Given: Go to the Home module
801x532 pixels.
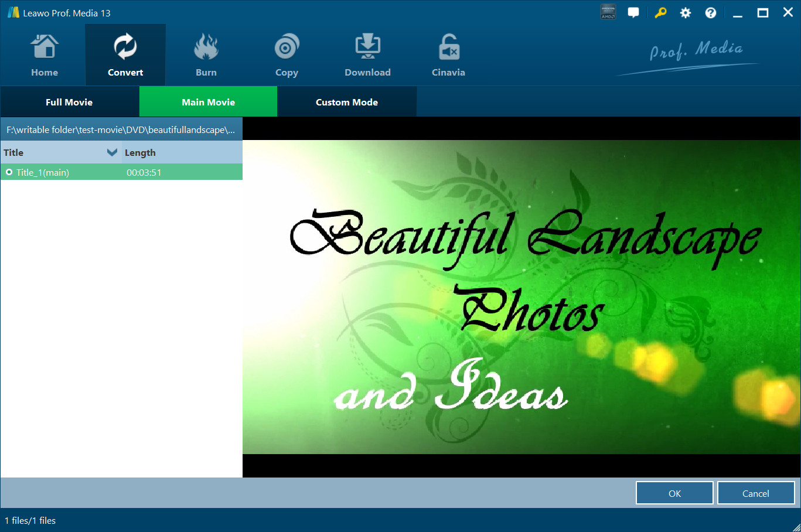Looking at the screenshot, I should 45,56.
